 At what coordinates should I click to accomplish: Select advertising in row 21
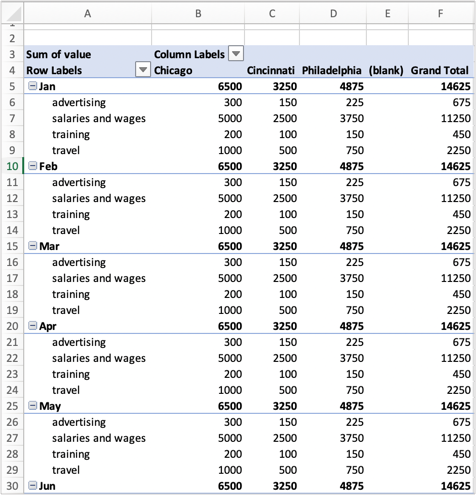[x=79, y=342]
